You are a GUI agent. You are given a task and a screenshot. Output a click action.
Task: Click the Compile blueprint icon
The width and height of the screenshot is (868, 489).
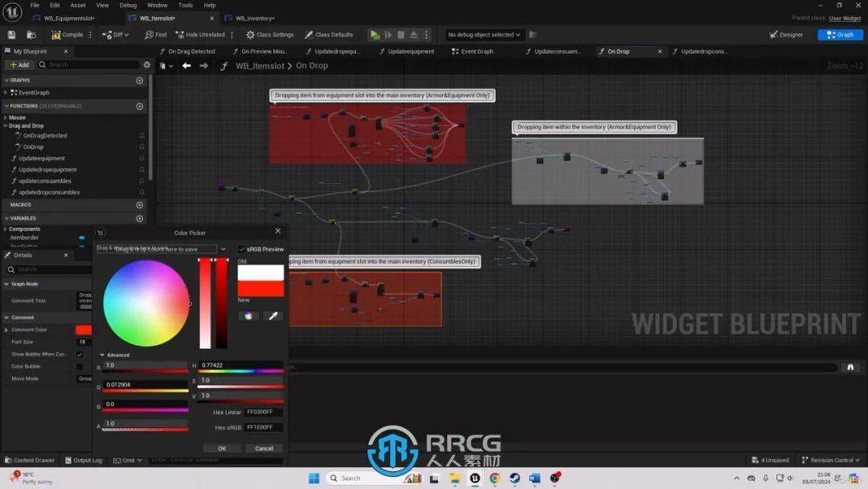coord(56,35)
